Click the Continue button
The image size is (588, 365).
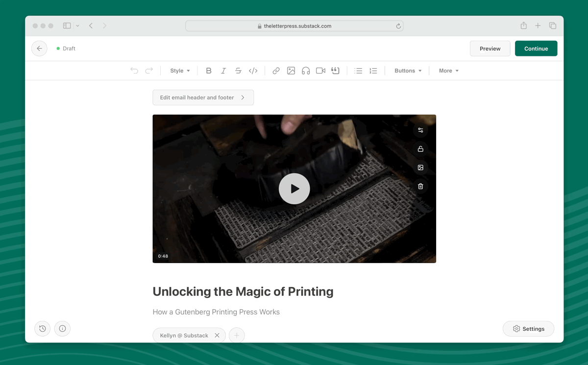coord(536,49)
